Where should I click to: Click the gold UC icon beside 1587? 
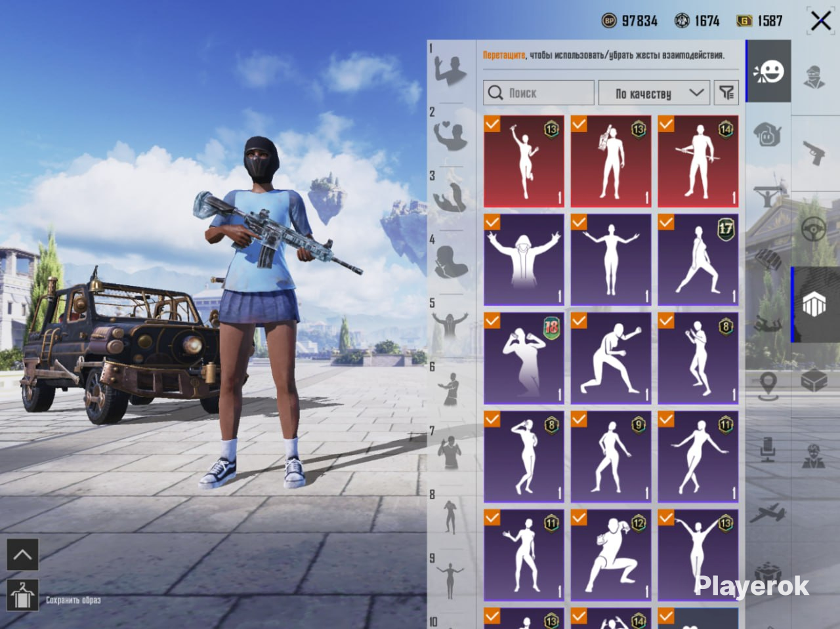click(744, 21)
